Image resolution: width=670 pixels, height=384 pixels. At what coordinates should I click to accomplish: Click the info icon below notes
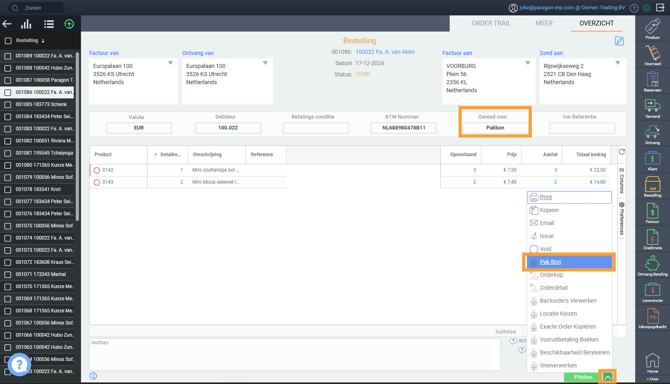(x=93, y=376)
